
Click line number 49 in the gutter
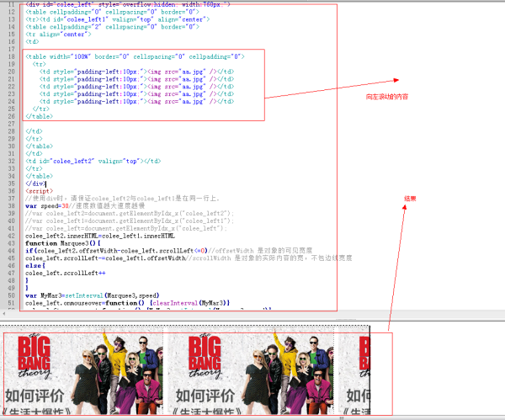(x=11, y=288)
